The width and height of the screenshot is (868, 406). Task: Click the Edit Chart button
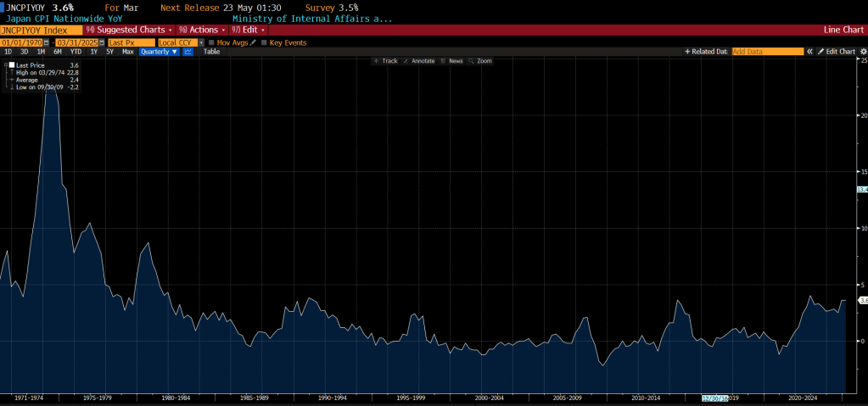click(x=836, y=52)
